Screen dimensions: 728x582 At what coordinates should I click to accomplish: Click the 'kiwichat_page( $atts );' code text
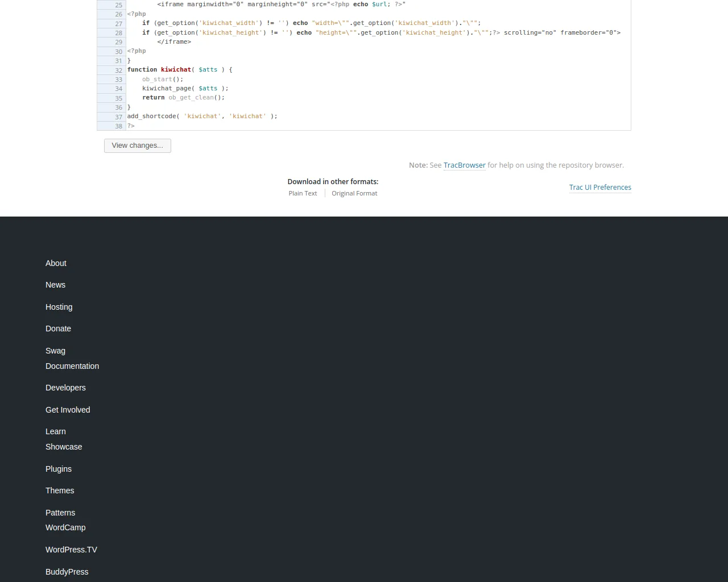click(x=185, y=89)
